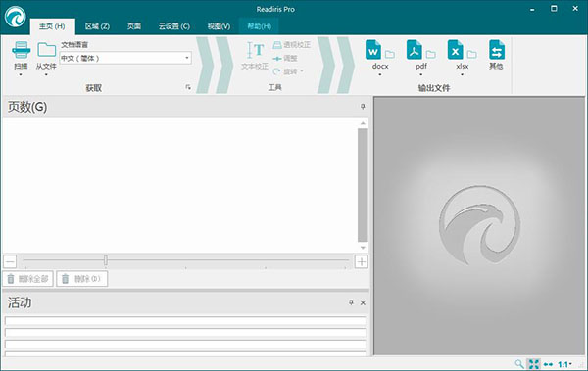This screenshot has height=371, width=588.
Task: Click small folder icon beside xlsx
Action: [472, 55]
